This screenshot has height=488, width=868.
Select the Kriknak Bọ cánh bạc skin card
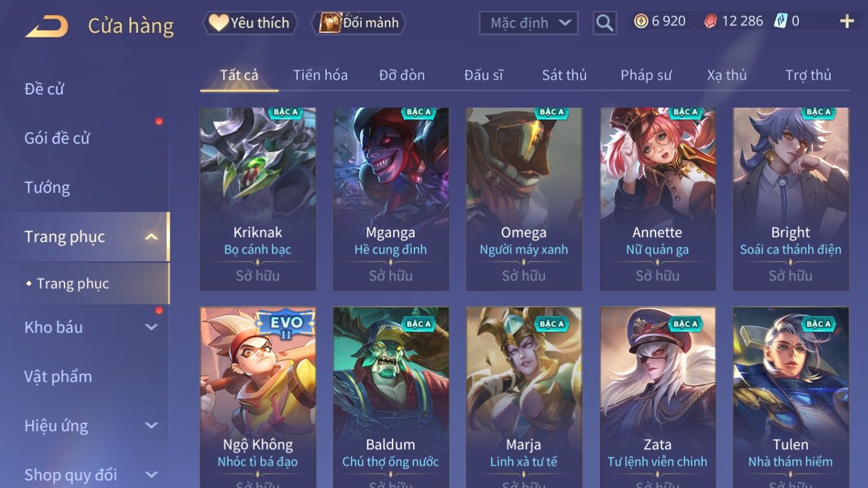tap(258, 199)
